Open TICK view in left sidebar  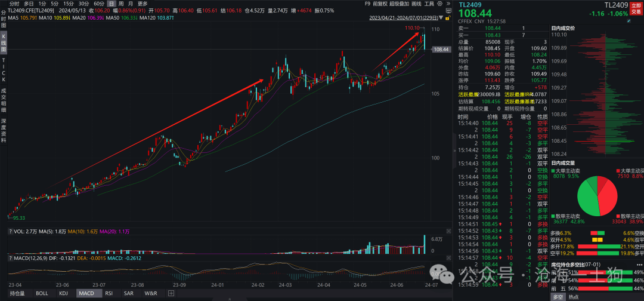pyautogui.click(x=4, y=69)
